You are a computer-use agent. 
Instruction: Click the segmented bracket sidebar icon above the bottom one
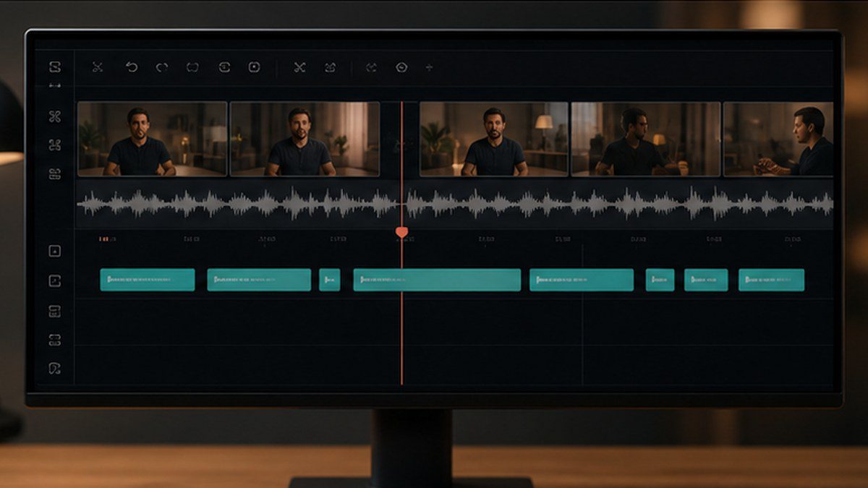tap(55, 339)
